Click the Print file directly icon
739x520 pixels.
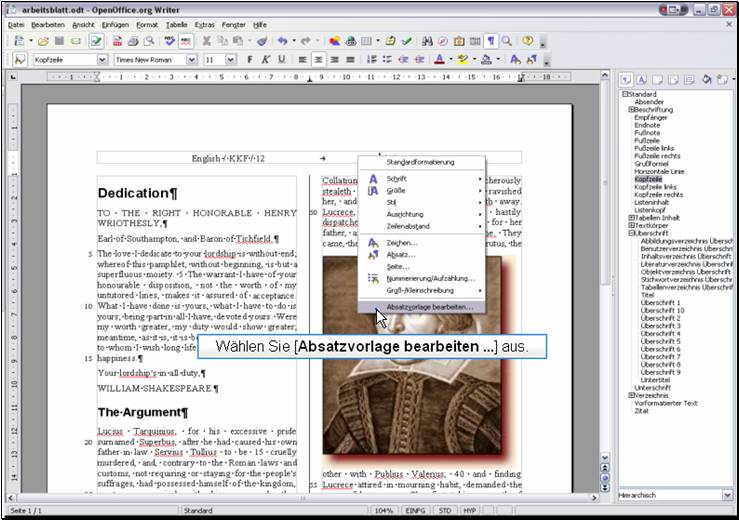(x=133, y=41)
